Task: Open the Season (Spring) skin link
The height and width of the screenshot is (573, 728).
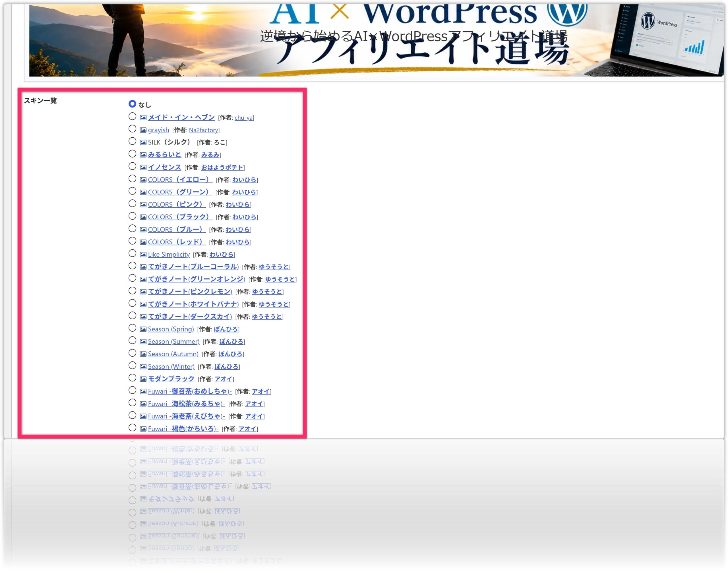Action: (x=171, y=330)
